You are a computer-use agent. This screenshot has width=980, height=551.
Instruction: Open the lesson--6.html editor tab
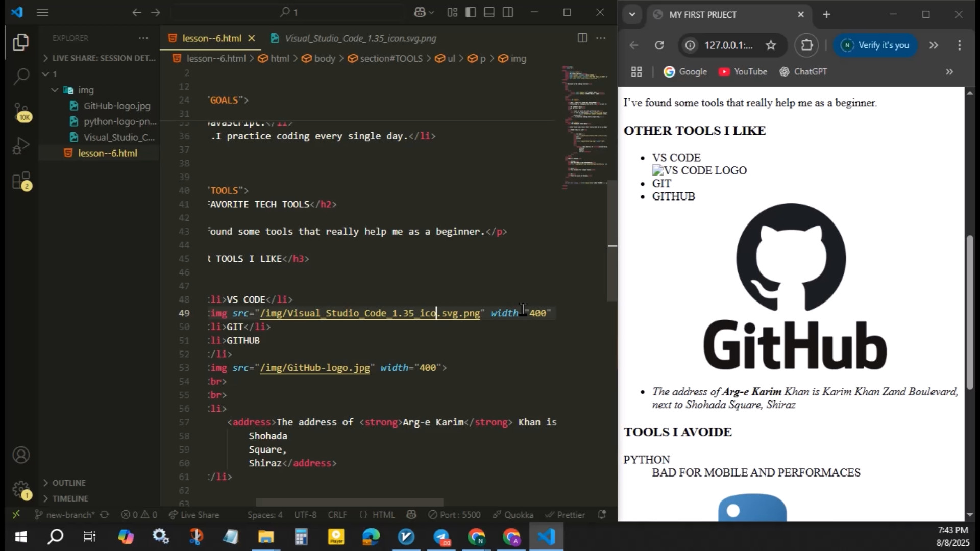point(211,38)
